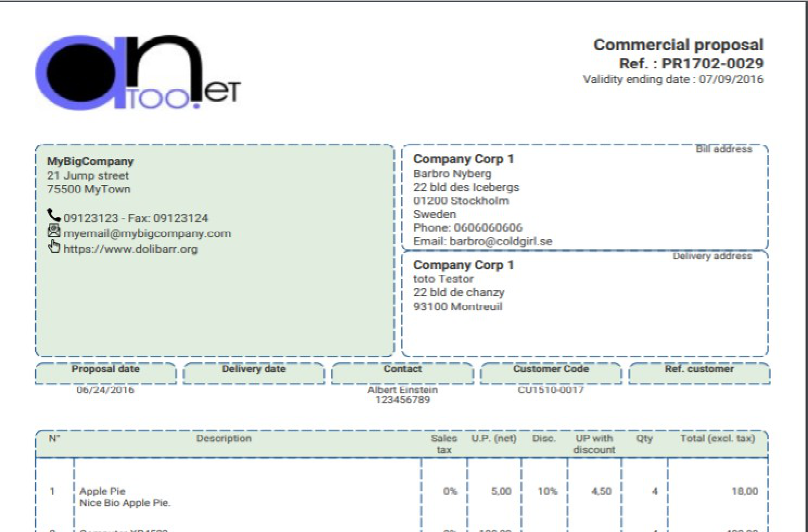808x532 pixels.
Task: Click the Total (excl. tax) column header
Action: pos(717,438)
